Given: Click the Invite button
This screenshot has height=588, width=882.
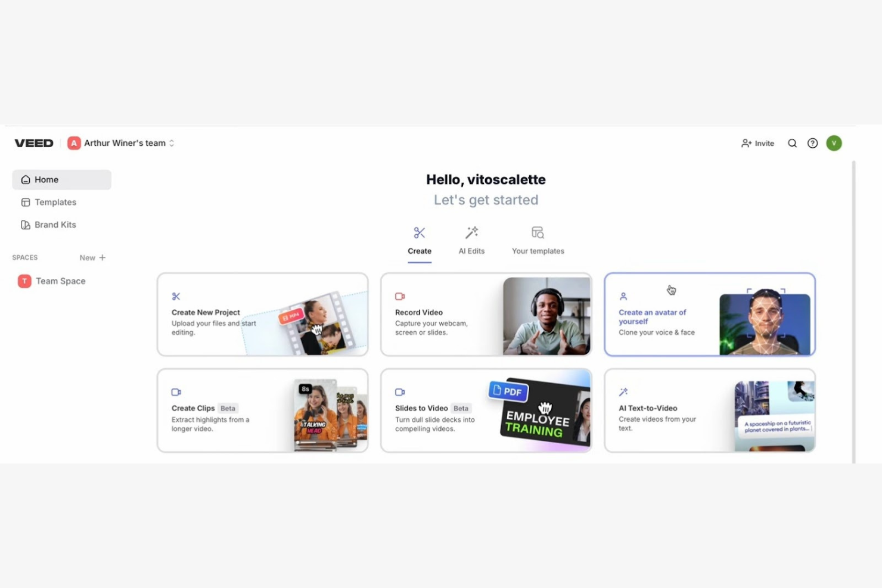Looking at the screenshot, I should 757,143.
